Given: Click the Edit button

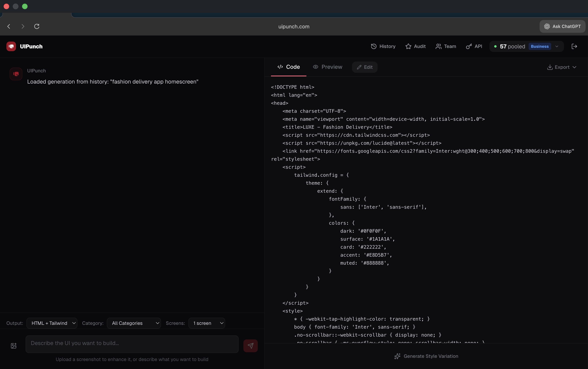Looking at the screenshot, I should (x=364, y=67).
